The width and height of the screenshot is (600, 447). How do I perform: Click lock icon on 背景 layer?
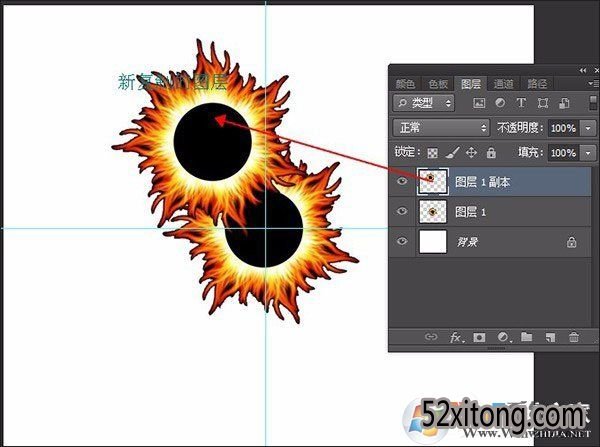(x=572, y=242)
